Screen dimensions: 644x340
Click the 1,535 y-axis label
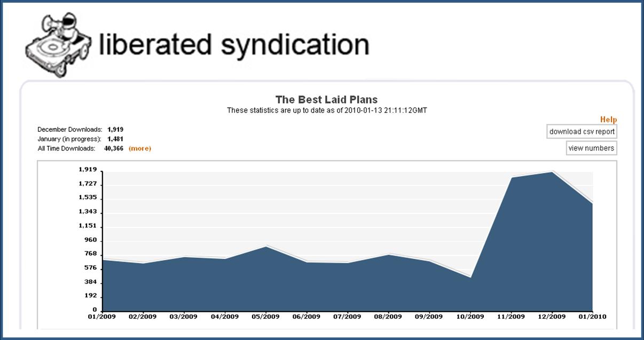88,197
